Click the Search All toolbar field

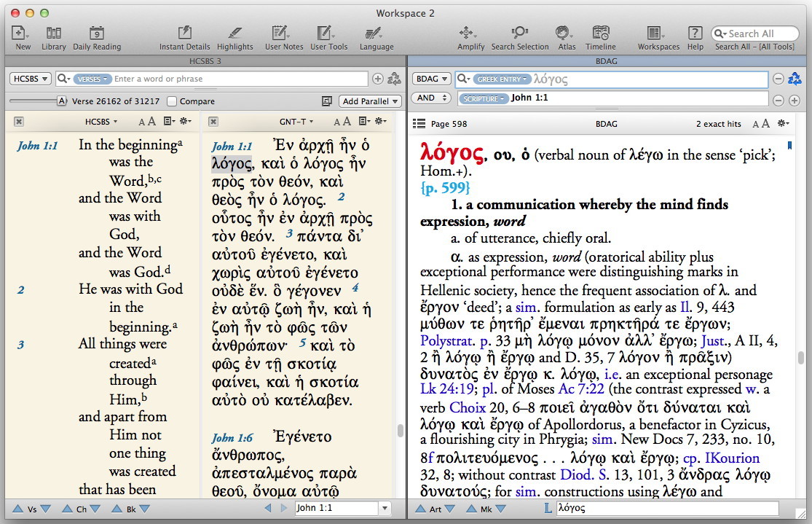(755, 34)
